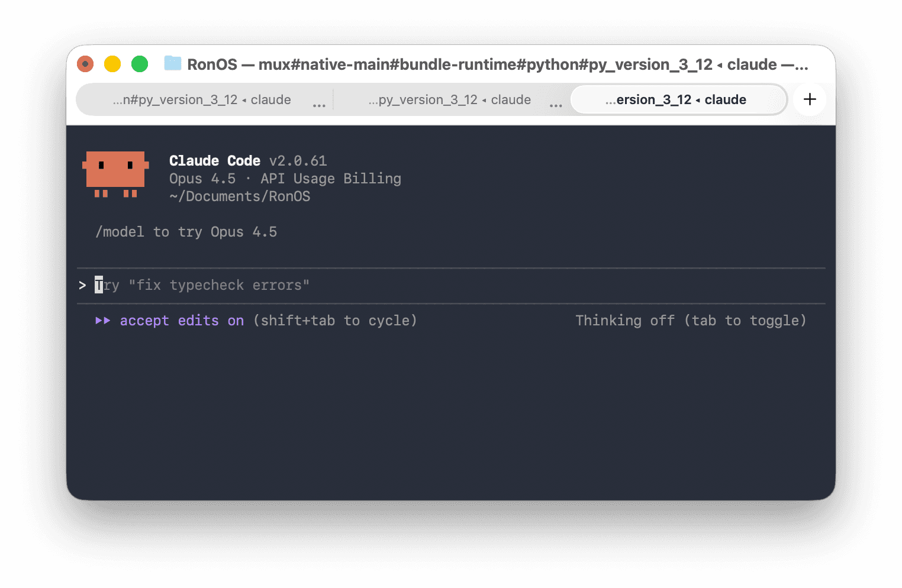Switch to the middle py_version_3_12 tab
This screenshot has width=902, height=588.
450,99
